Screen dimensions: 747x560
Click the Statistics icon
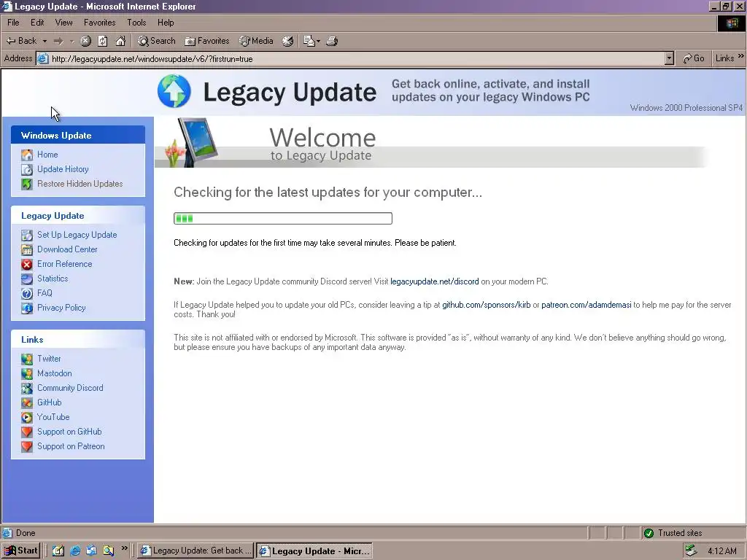(27, 279)
